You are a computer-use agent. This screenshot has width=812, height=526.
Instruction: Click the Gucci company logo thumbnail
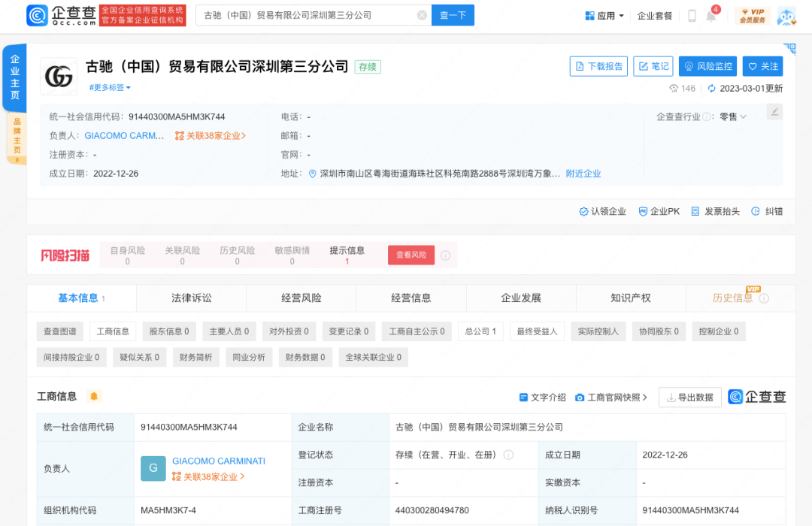point(59,77)
